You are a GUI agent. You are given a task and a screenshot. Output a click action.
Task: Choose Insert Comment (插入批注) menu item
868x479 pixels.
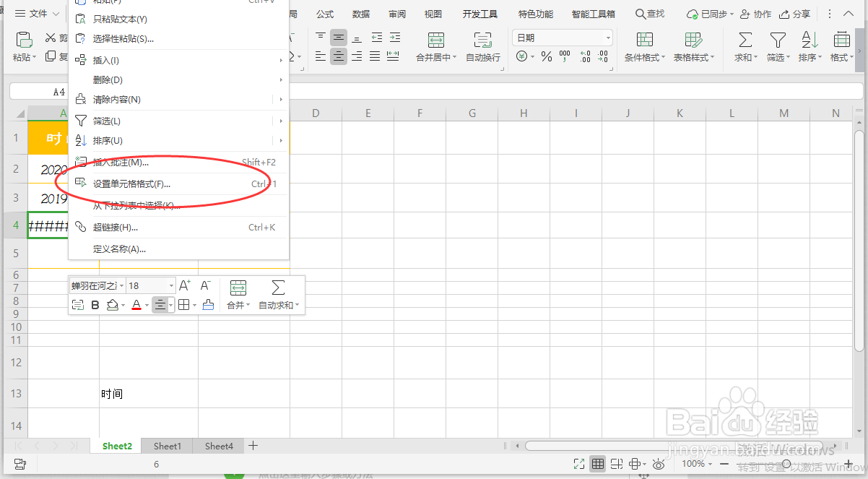coord(178,163)
